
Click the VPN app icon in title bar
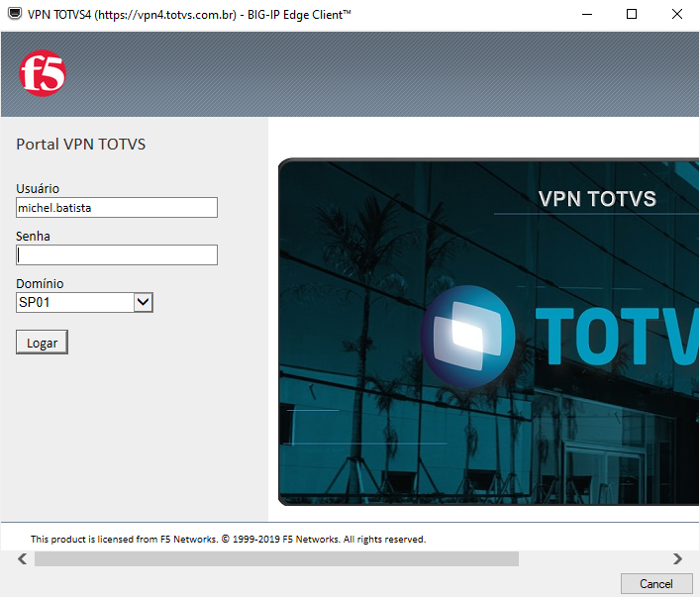15,14
